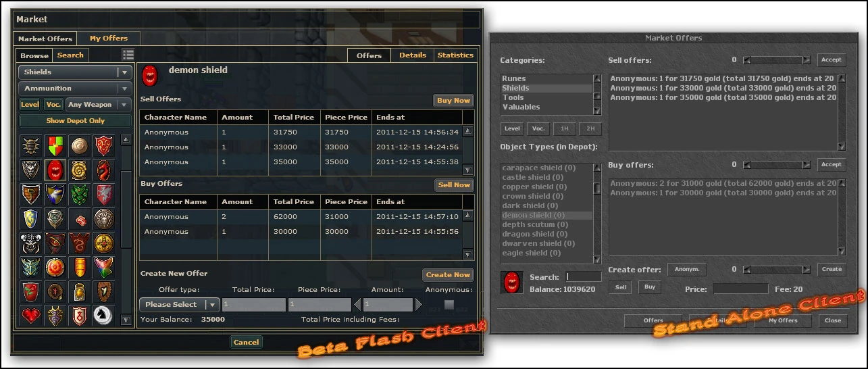Image resolution: width=868 pixels, height=369 pixels.
Task: Toggle the Level filter in Flash client
Action: (x=30, y=105)
